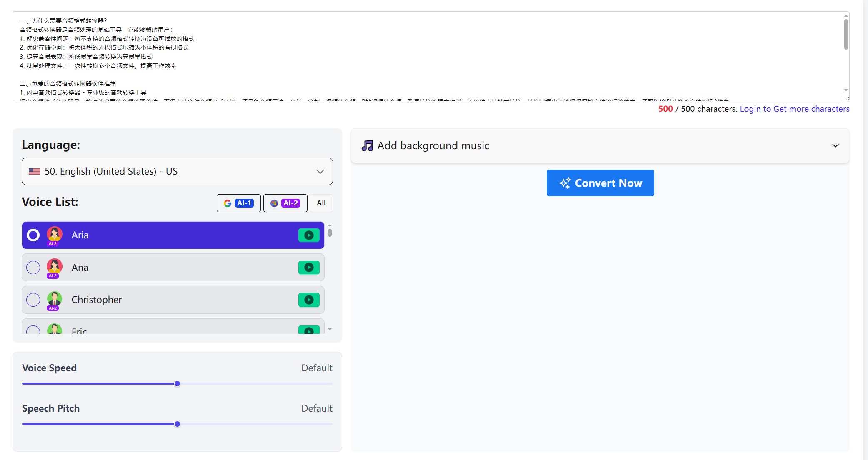Click the music note icon

tap(367, 146)
